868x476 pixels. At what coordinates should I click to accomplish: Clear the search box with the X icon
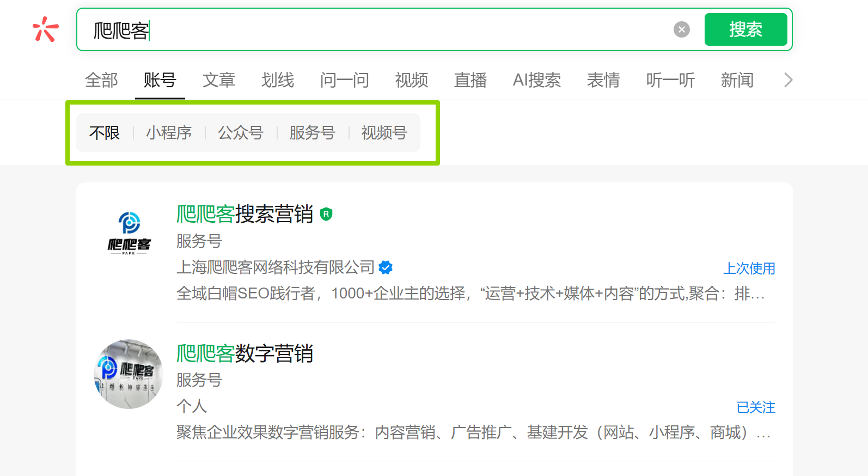point(681,29)
